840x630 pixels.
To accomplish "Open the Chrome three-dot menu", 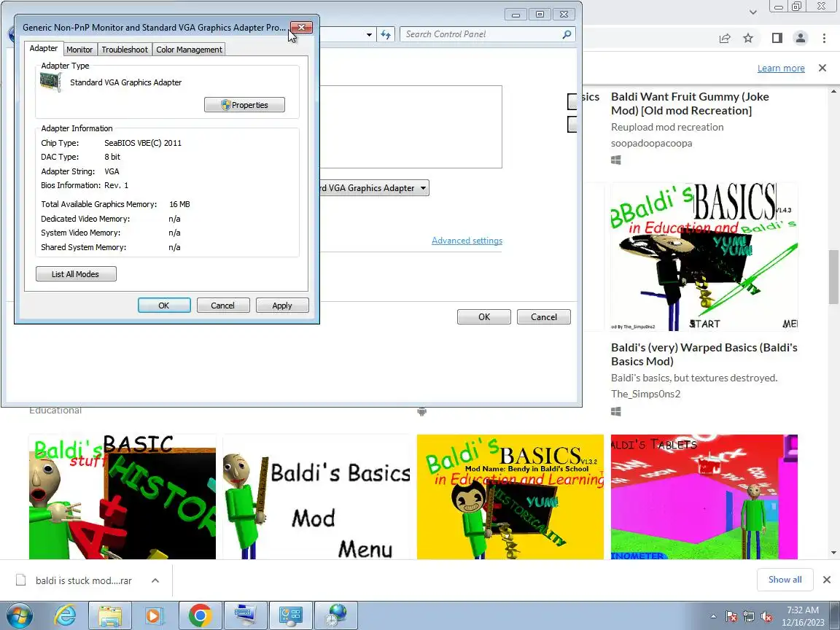I will click(x=824, y=38).
